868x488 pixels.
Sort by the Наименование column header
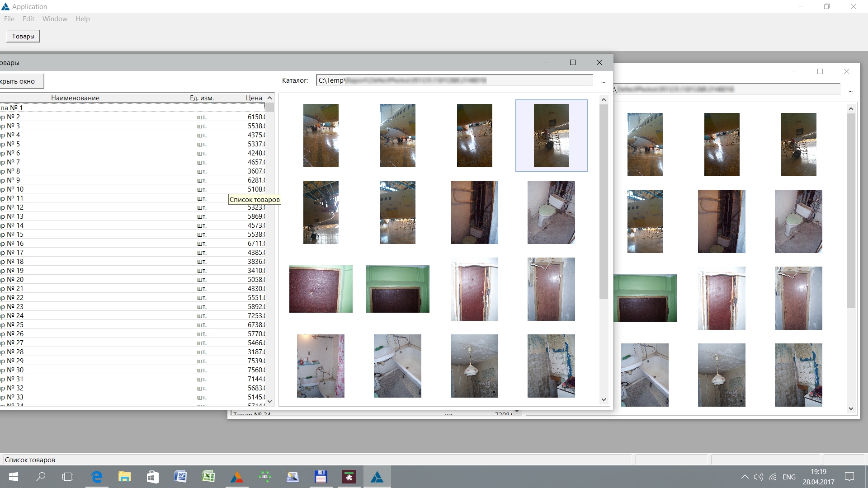point(75,98)
